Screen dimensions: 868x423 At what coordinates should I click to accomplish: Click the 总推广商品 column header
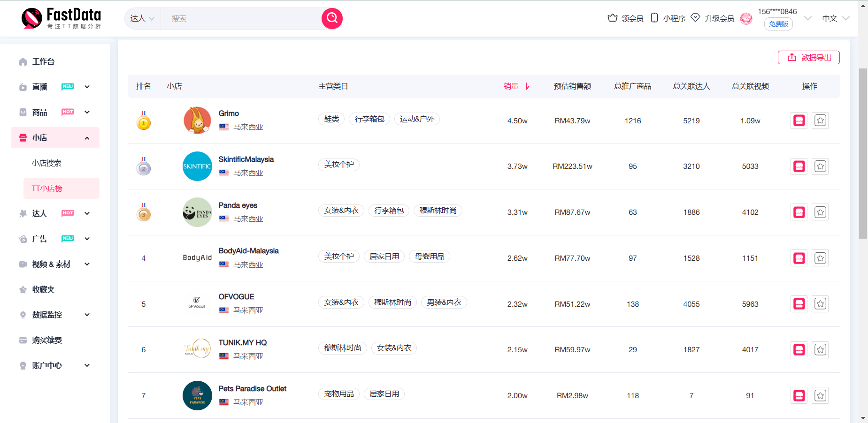(x=632, y=86)
